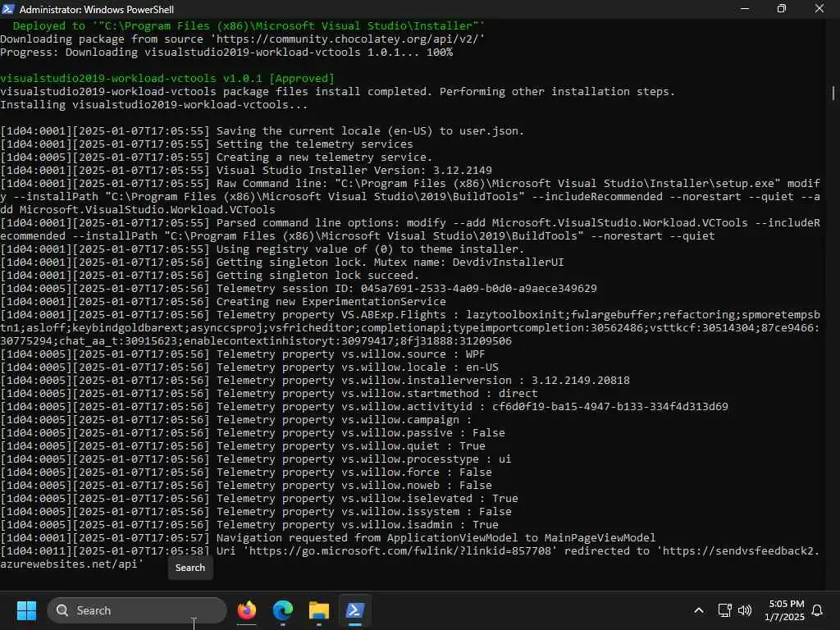Click the taskbar Search box

tap(137, 610)
